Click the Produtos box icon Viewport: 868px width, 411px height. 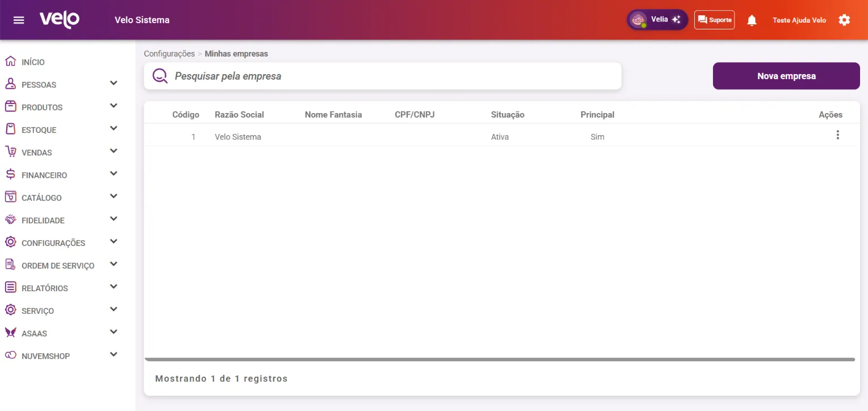(10, 106)
